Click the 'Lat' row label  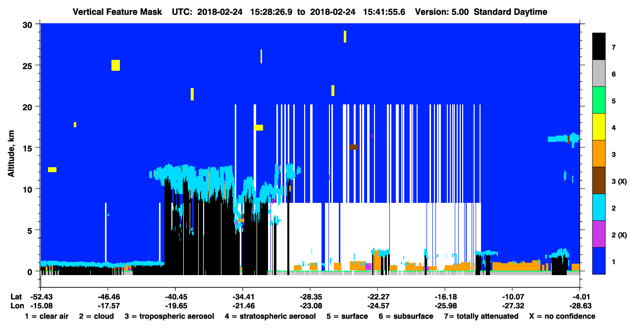pyautogui.click(x=16, y=296)
